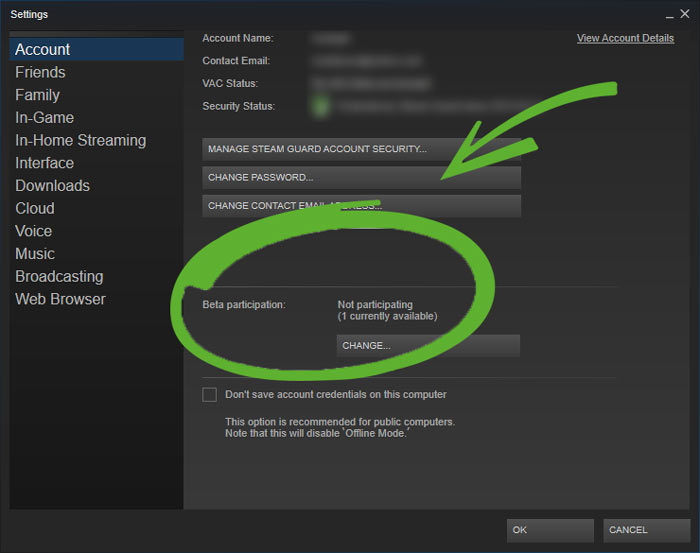This screenshot has width=700, height=553.
Task: Dismiss the dialog with Cancel
Action: coord(646,530)
